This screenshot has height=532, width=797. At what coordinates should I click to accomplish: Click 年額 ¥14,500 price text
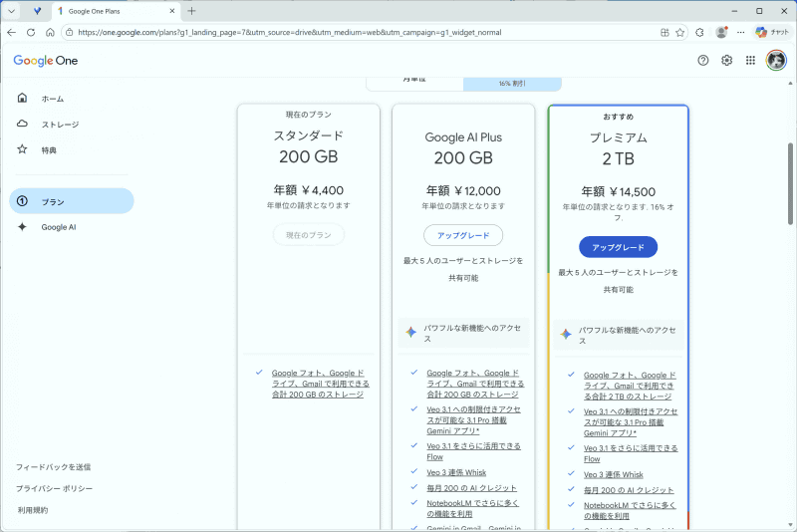[x=618, y=191]
